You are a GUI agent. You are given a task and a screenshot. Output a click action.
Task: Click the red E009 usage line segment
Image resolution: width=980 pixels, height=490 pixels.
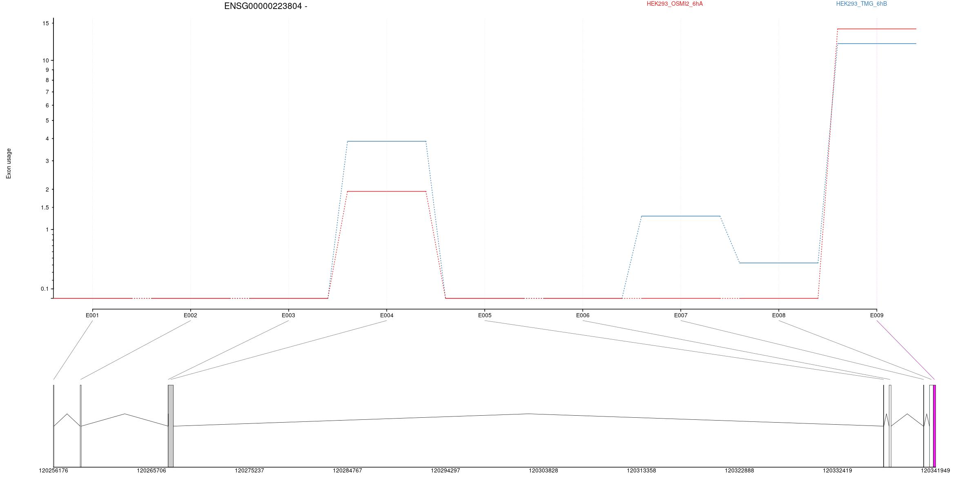[x=877, y=29]
